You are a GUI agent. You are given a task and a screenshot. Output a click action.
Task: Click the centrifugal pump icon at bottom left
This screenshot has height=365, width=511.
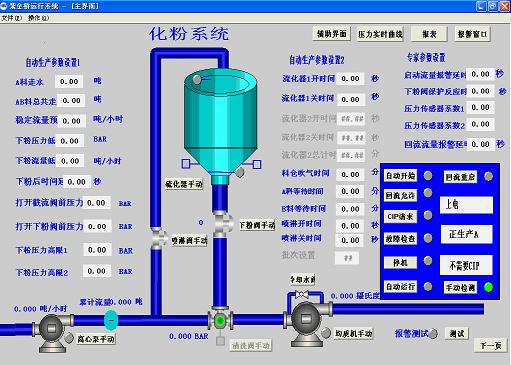tap(52, 332)
